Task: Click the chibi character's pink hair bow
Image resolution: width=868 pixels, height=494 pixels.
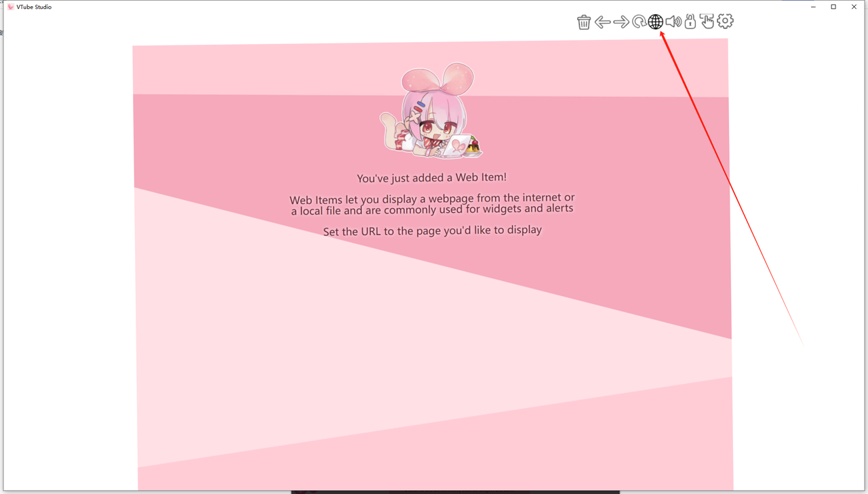Action: (437, 79)
